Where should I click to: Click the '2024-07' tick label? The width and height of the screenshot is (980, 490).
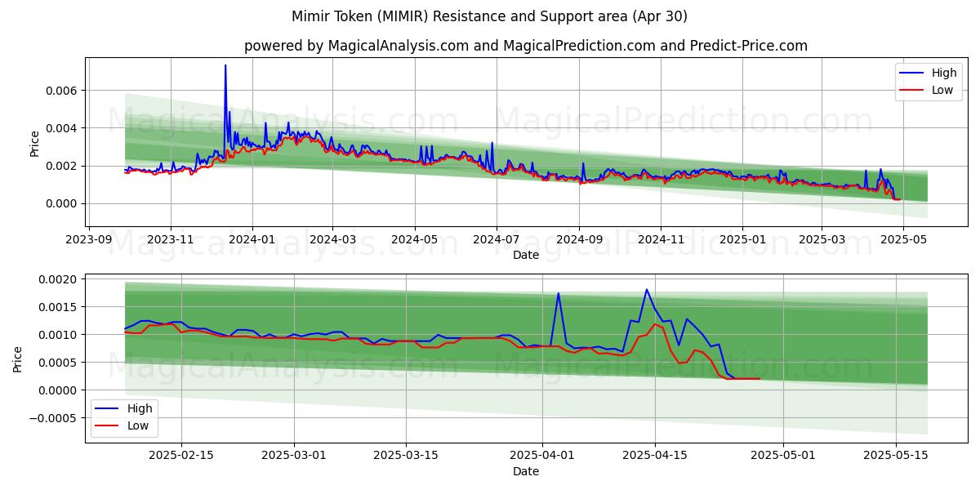496,239
